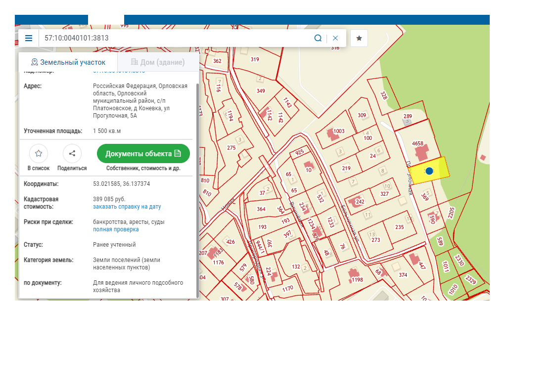Click parcel 1176 on the map
Image resolution: width=555 pixels, height=392 pixels.
218,262
